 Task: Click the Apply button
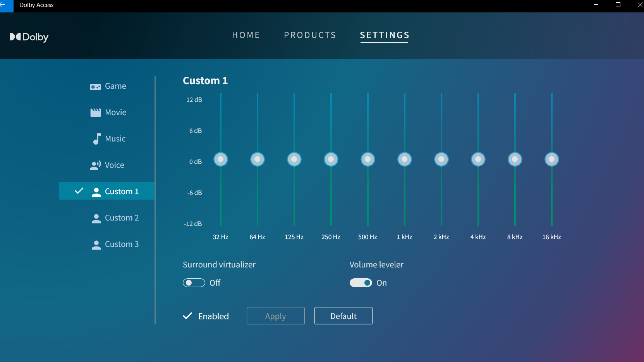click(x=276, y=316)
